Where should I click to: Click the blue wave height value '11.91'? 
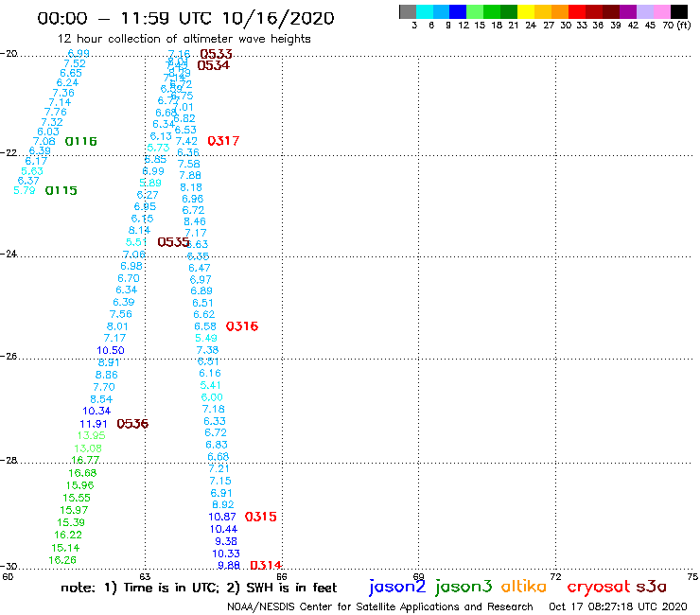94,424
